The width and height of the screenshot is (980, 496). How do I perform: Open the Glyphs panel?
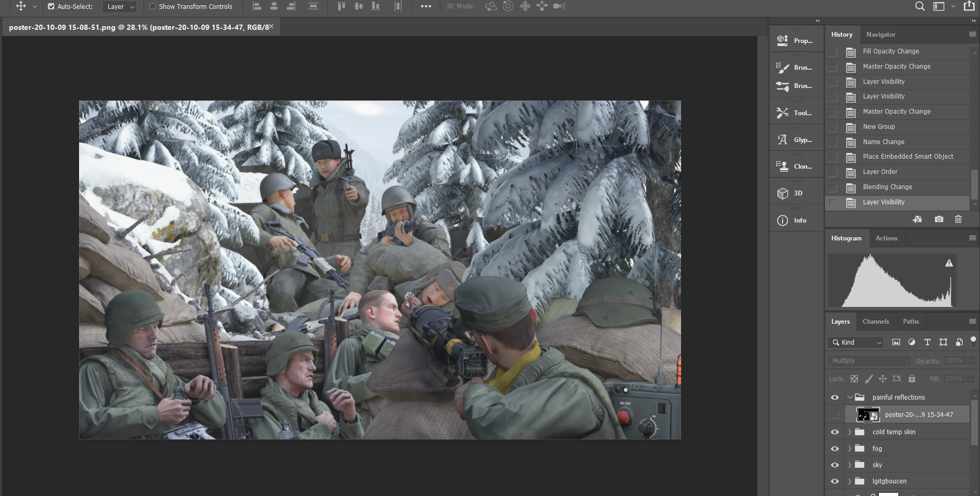(x=796, y=140)
